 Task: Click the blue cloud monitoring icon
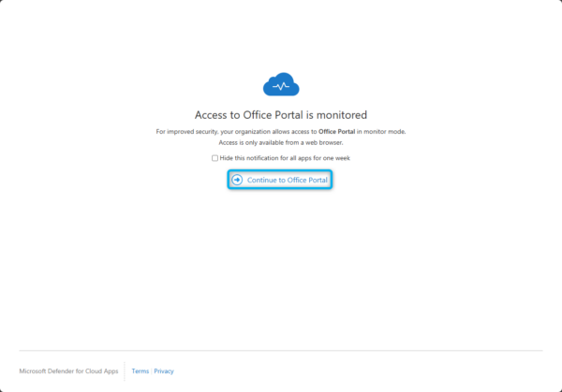click(x=281, y=86)
